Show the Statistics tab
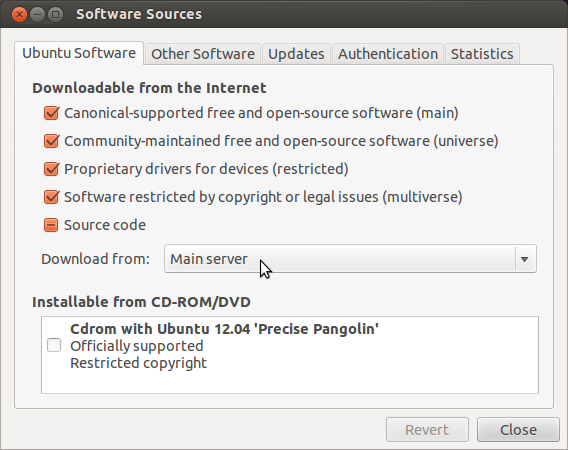The image size is (568, 450). click(482, 54)
